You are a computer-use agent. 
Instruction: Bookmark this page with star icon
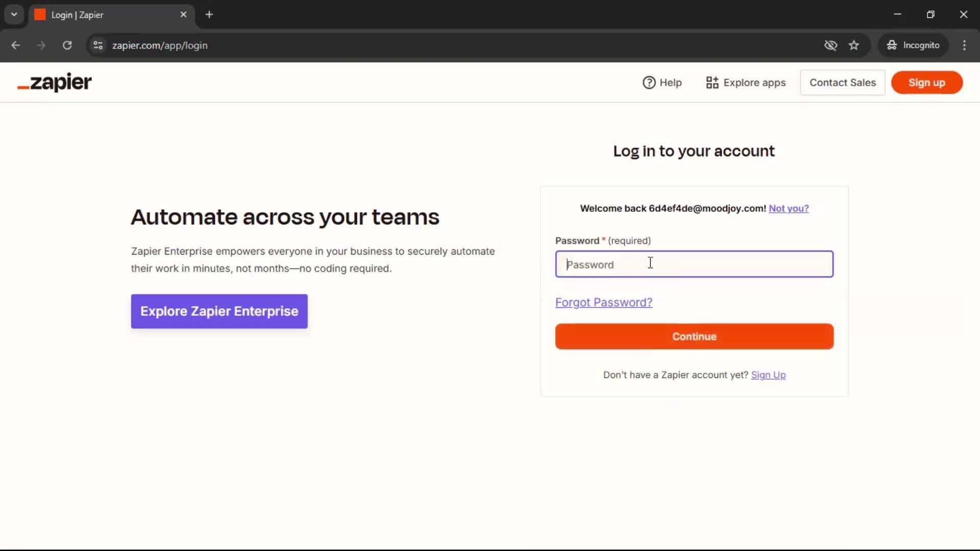[x=854, y=45]
